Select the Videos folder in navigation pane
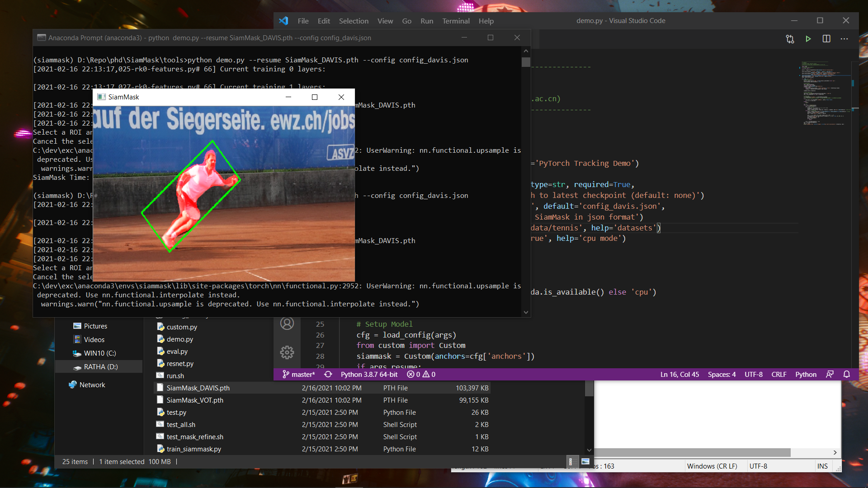This screenshot has width=868, height=488. pyautogui.click(x=94, y=340)
